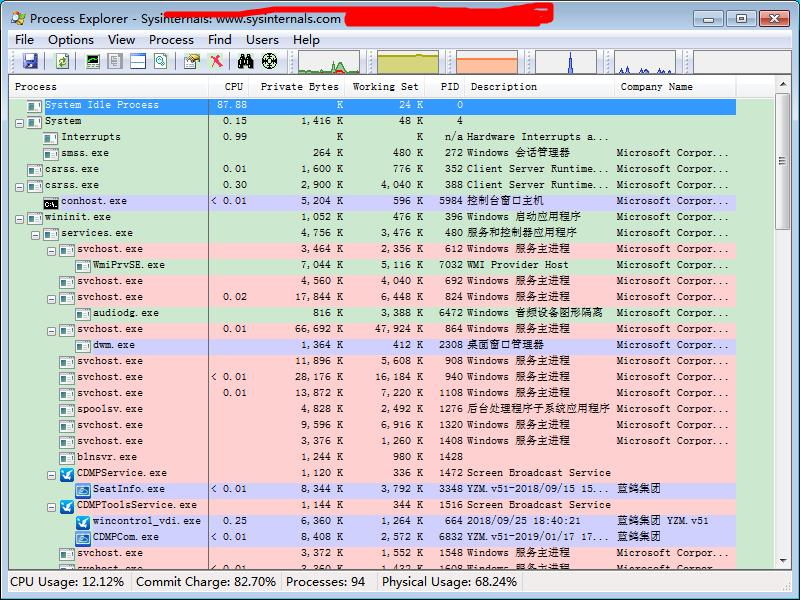Sort by the Process column header
The height and width of the screenshot is (600, 800).
[109, 87]
